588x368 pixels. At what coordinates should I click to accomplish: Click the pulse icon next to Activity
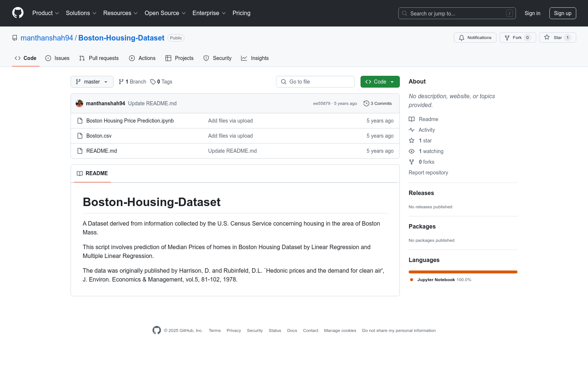pos(412,130)
